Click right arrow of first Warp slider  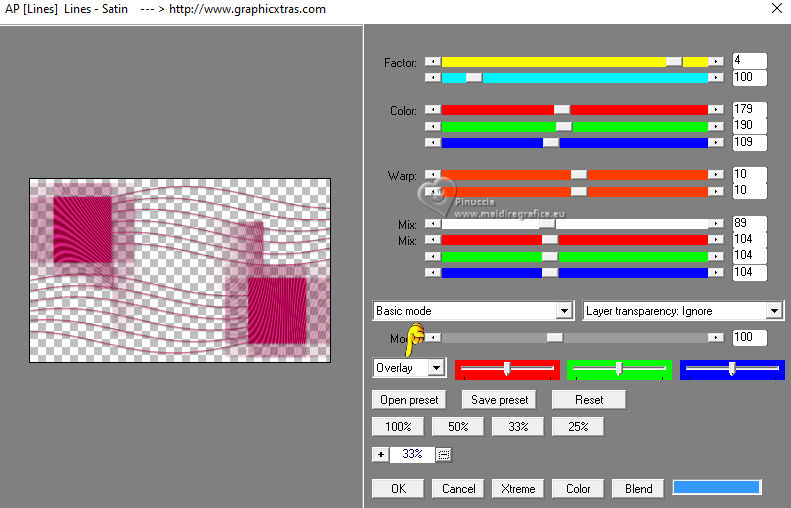click(716, 175)
